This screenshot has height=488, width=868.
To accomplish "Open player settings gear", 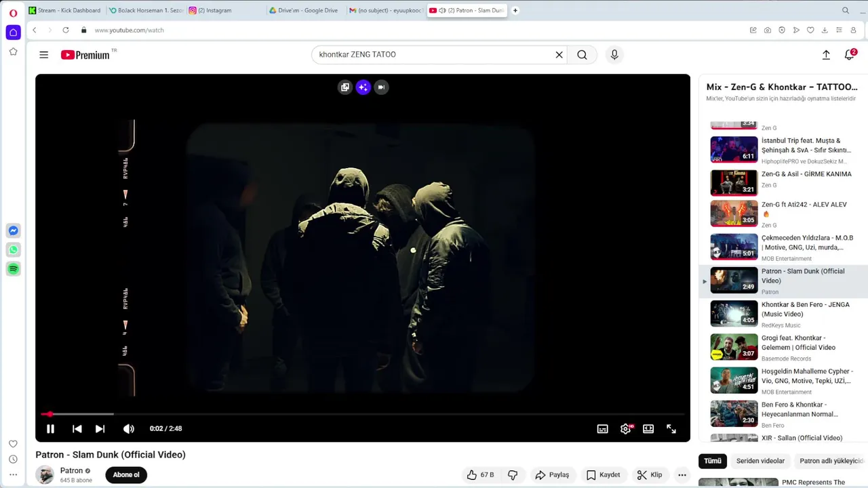I will [626, 428].
